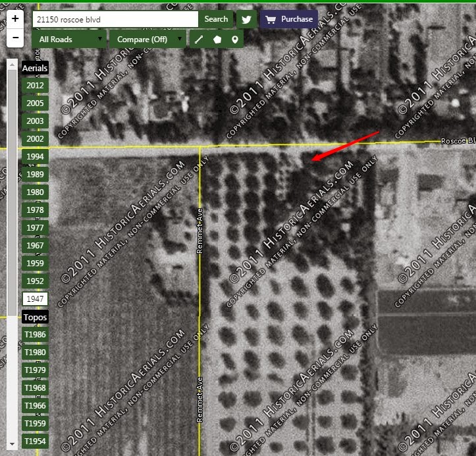The width and height of the screenshot is (476, 456).
Task: Click the address search field
Action: pyautogui.click(x=115, y=20)
